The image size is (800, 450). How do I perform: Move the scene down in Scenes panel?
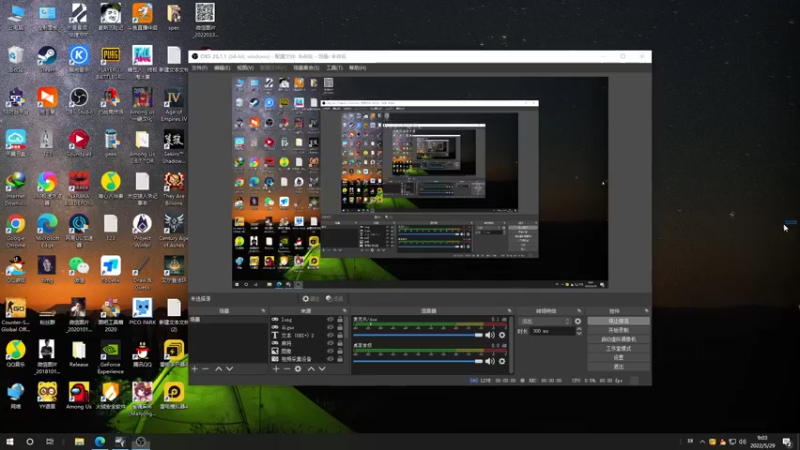(230, 368)
